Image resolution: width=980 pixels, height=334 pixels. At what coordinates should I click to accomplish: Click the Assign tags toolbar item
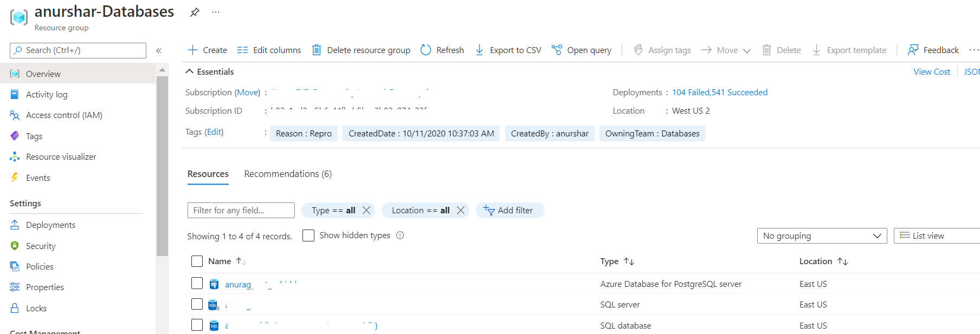click(x=662, y=50)
